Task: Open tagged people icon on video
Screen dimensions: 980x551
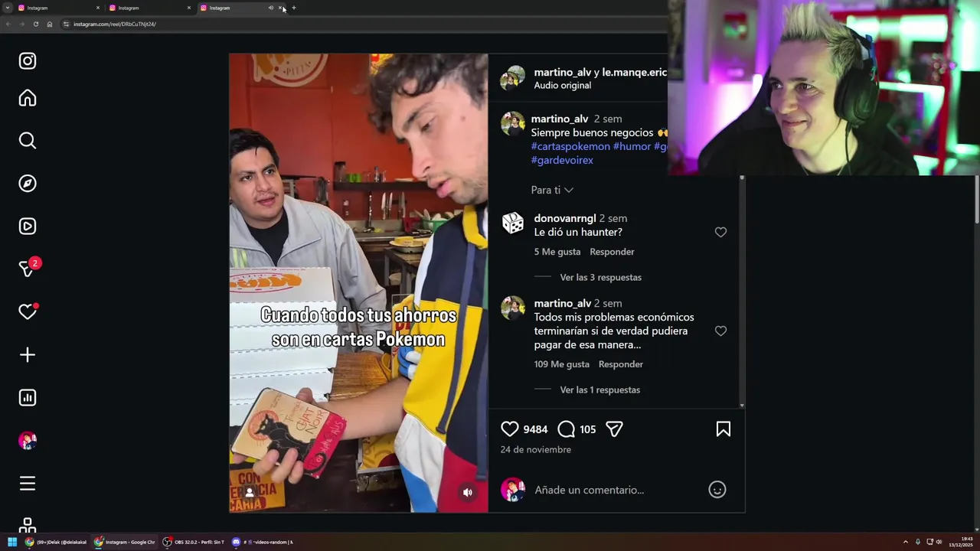Action: pyautogui.click(x=249, y=493)
